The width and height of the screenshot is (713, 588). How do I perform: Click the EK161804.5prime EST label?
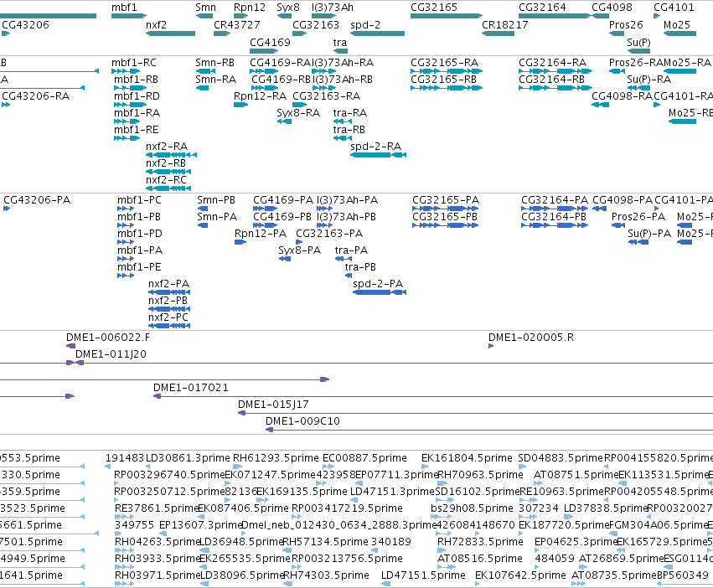(467, 458)
